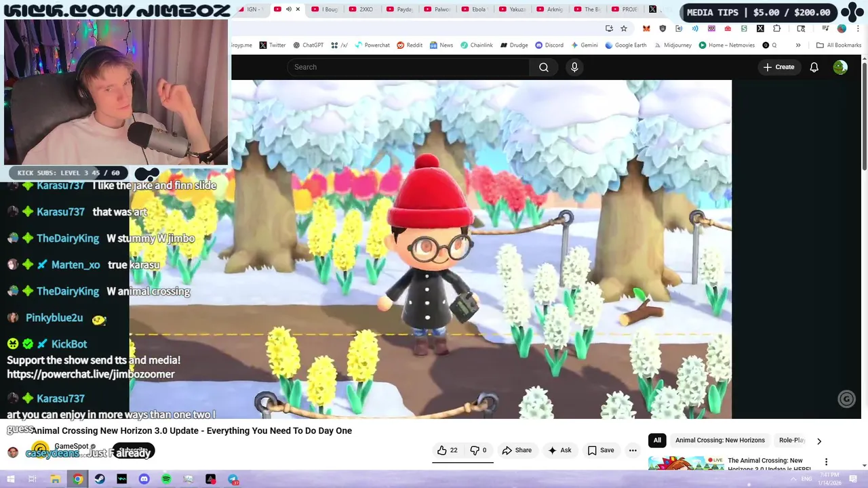Show next filter chips with arrow

tap(818, 441)
